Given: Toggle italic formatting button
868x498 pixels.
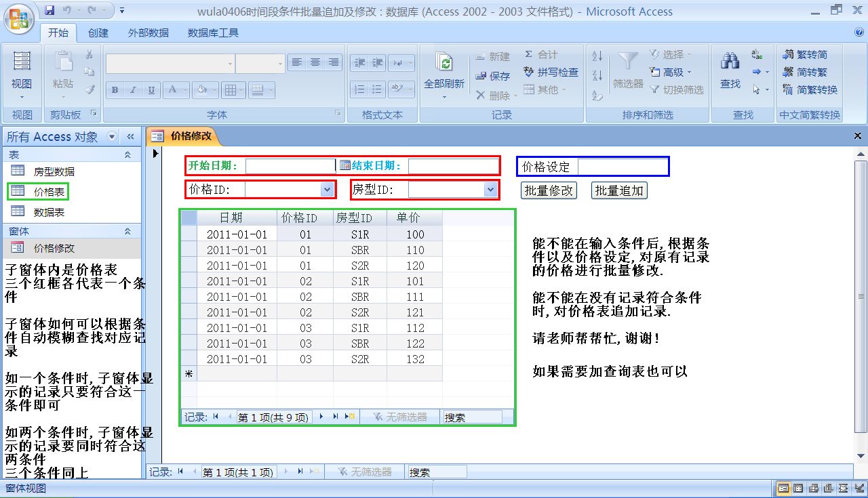Looking at the screenshot, I should (133, 90).
